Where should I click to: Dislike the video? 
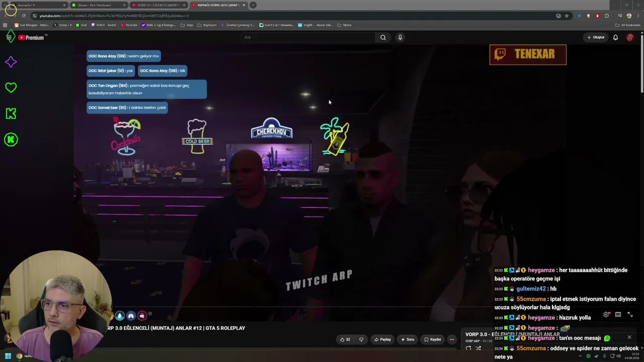[x=361, y=339]
